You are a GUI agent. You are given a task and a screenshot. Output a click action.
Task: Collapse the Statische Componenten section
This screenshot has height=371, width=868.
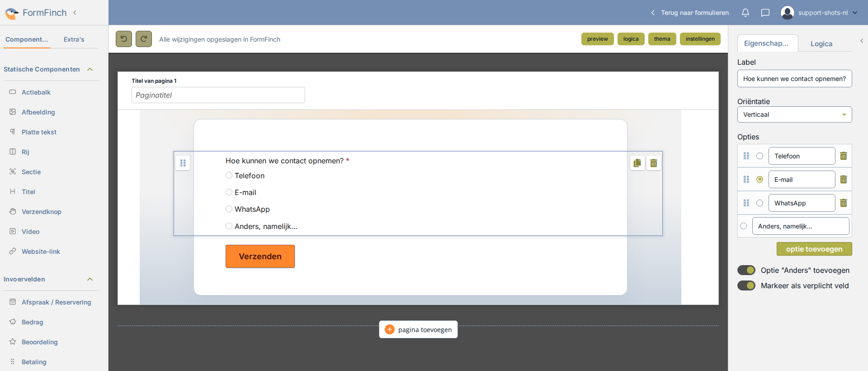[x=90, y=69]
